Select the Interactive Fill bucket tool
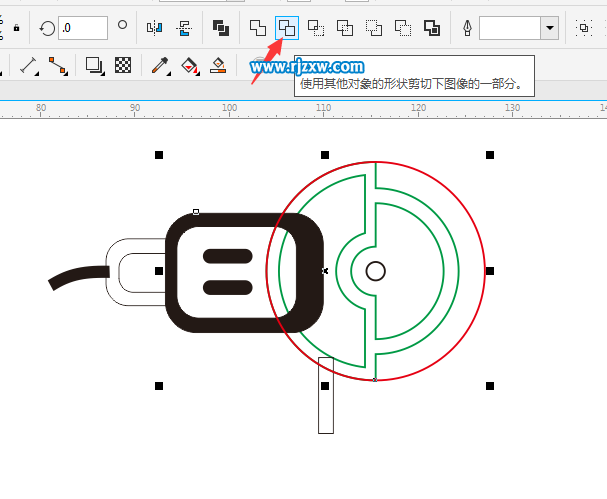607x499 pixels. 189,66
